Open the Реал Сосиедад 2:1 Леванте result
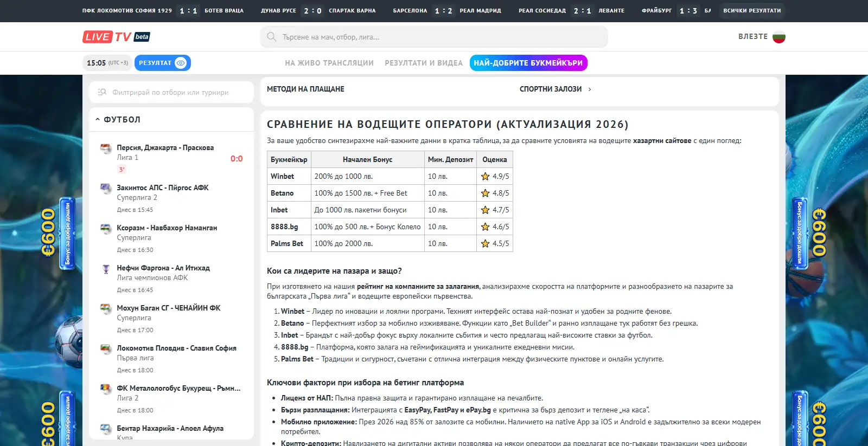 (x=571, y=10)
